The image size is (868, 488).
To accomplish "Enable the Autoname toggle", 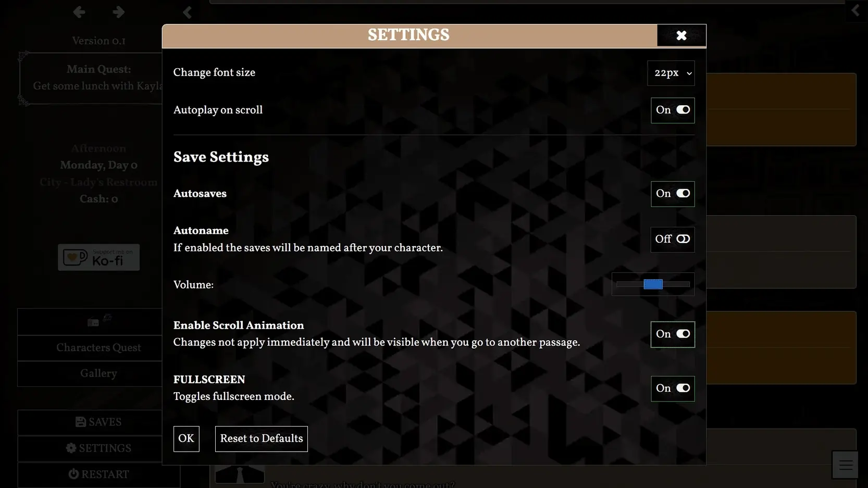I will (x=673, y=240).
